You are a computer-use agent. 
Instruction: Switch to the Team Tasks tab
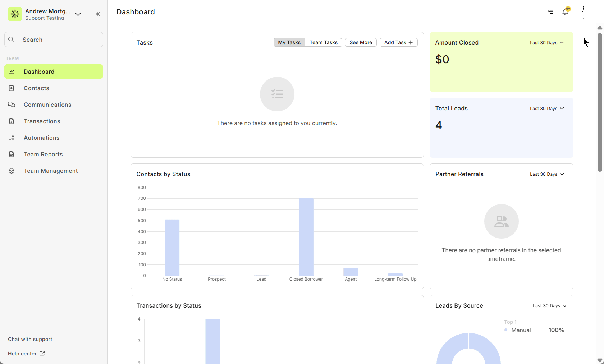[x=324, y=42]
